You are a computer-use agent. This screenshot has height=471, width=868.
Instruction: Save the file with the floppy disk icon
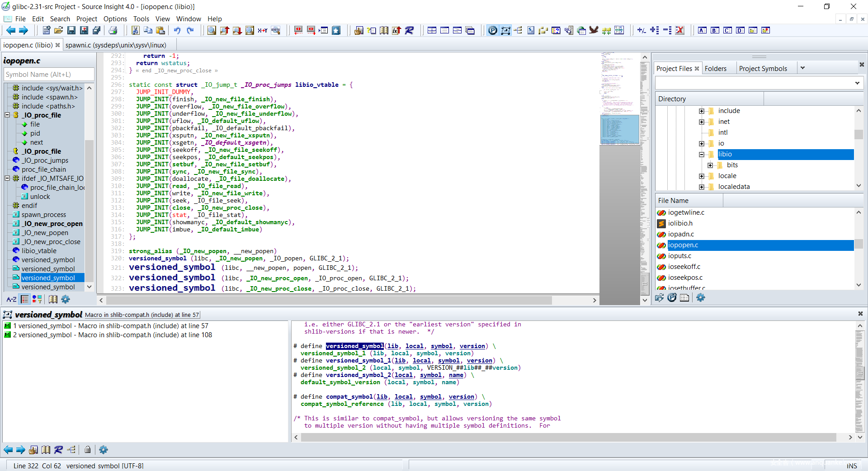71,30
